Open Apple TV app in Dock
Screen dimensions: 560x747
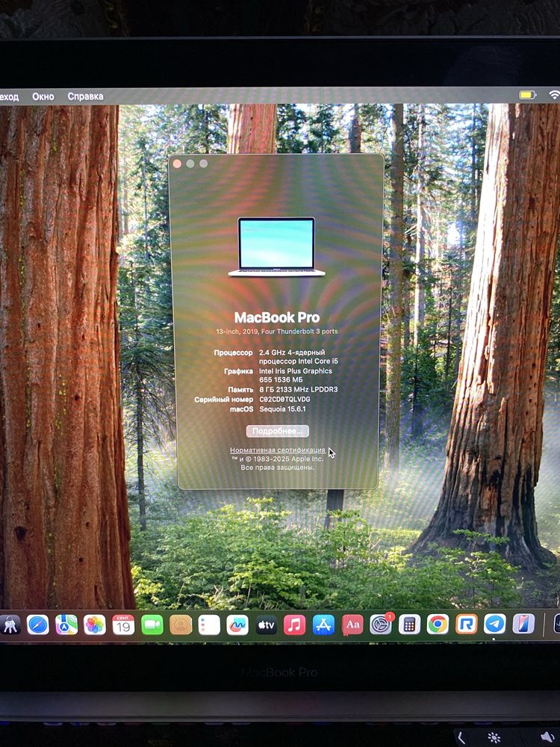coord(267,624)
